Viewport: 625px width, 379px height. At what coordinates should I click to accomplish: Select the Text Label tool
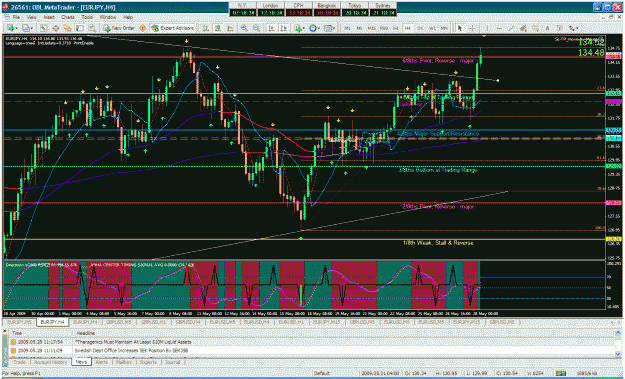(x=560, y=28)
